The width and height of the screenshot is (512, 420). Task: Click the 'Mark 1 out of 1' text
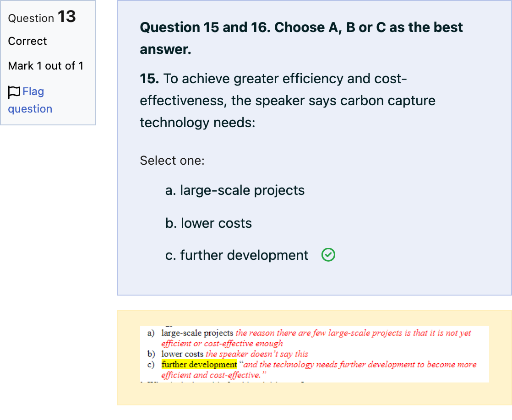pyautogui.click(x=46, y=66)
